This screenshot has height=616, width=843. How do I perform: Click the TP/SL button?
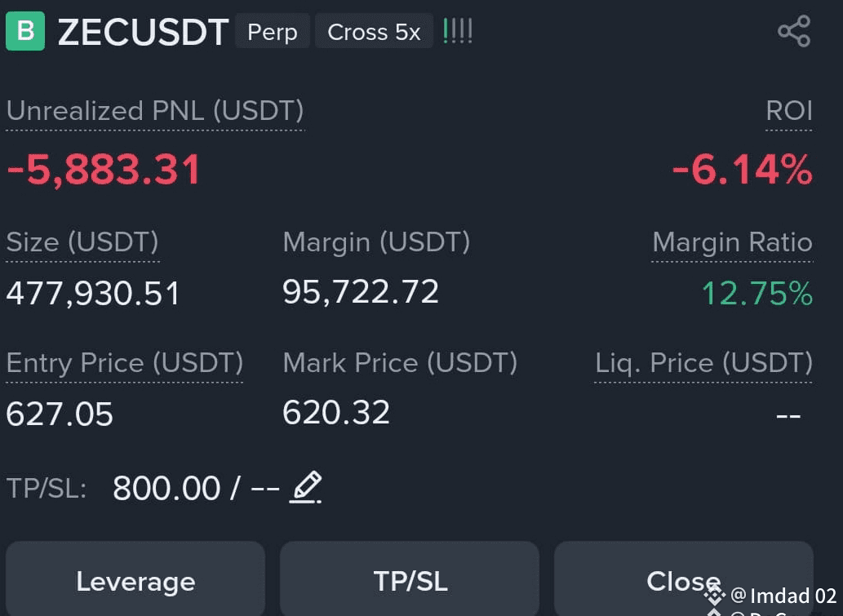tap(410, 581)
